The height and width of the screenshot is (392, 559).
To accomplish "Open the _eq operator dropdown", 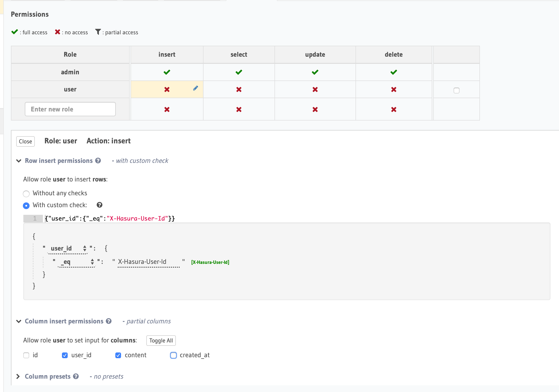I will (76, 262).
